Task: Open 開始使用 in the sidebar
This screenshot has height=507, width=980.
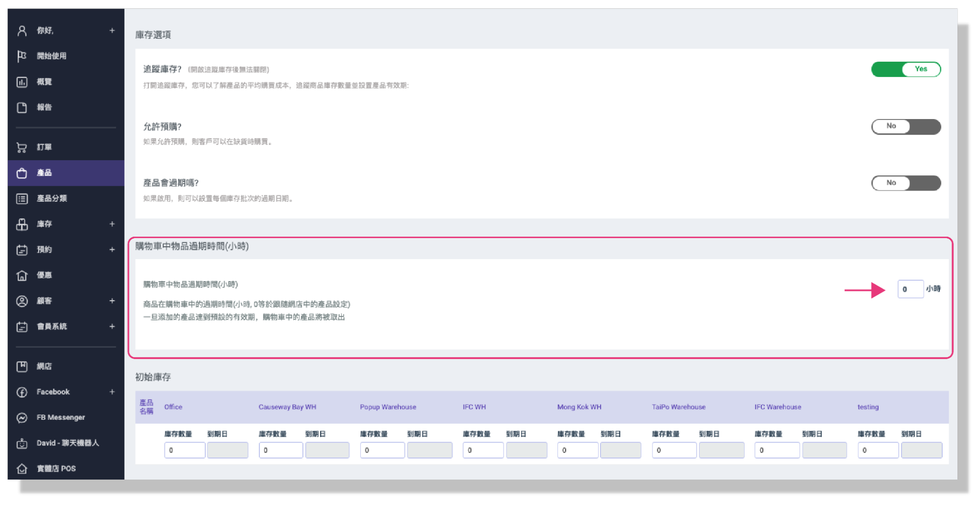Action: [66, 56]
